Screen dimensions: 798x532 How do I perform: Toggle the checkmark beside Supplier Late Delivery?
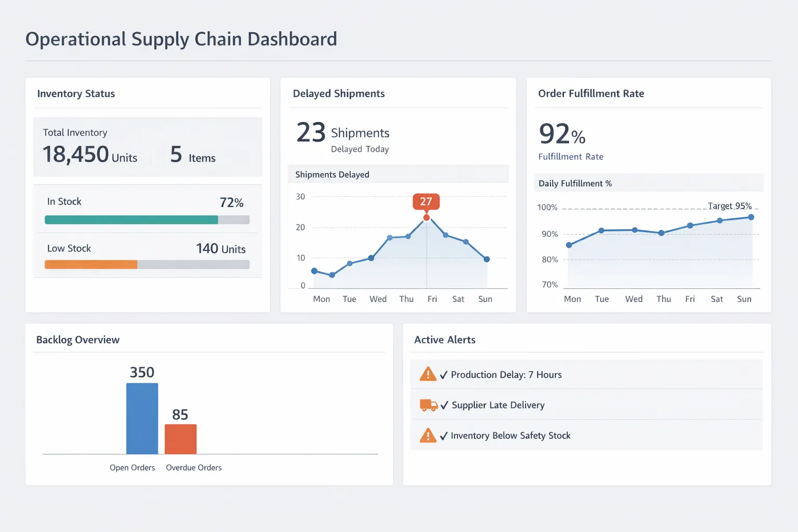pyautogui.click(x=444, y=405)
